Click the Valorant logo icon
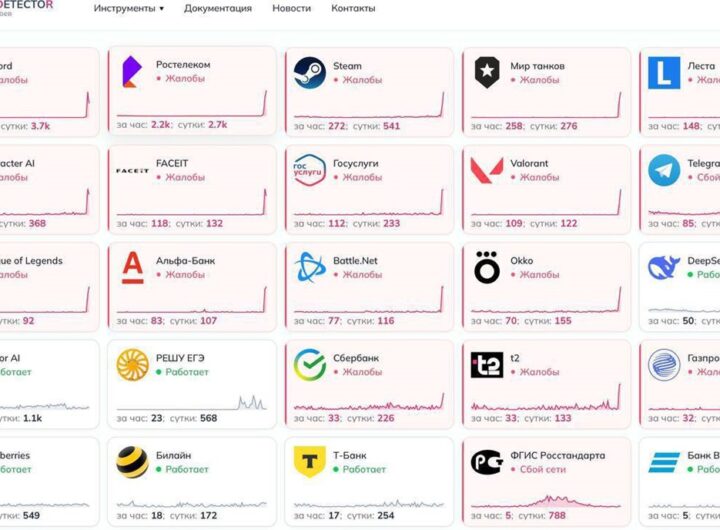This screenshot has height=530, width=720. tap(487, 170)
